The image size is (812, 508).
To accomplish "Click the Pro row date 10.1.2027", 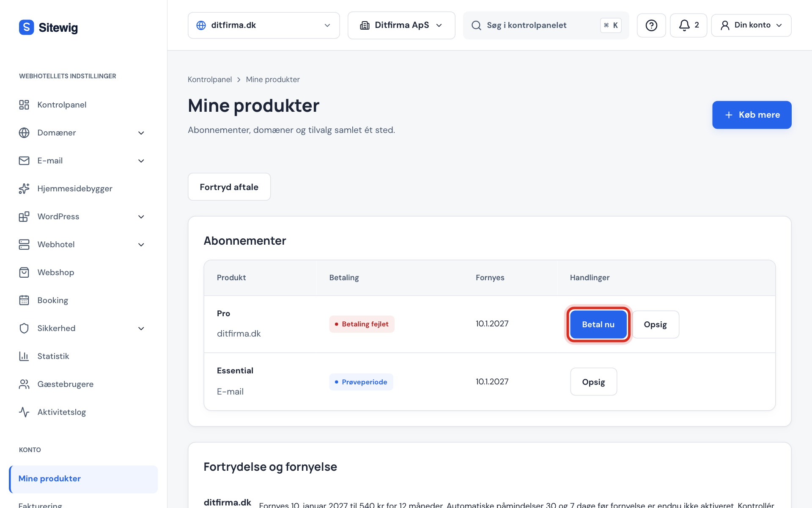I will pos(492,324).
